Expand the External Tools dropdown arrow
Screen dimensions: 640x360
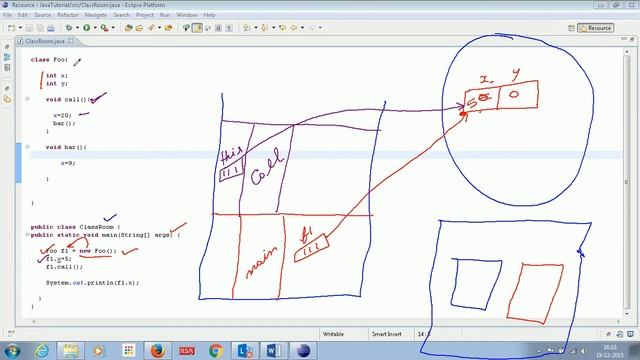coord(113,28)
